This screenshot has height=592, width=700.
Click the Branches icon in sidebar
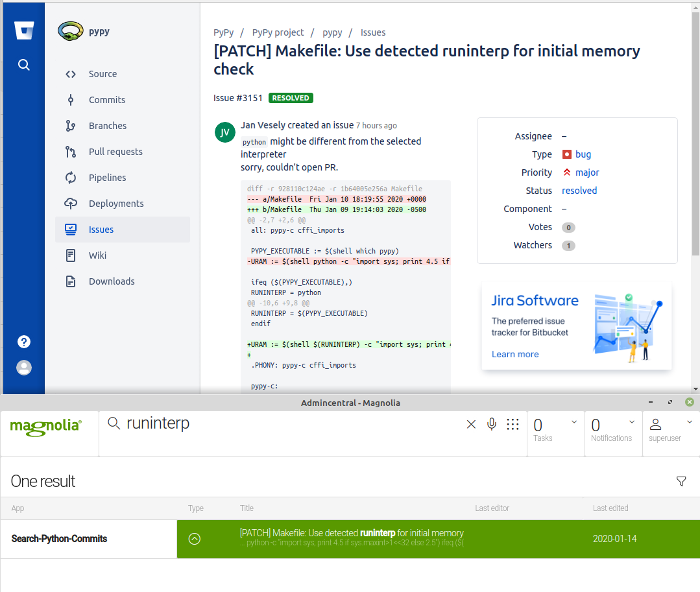(x=71, y=126)
